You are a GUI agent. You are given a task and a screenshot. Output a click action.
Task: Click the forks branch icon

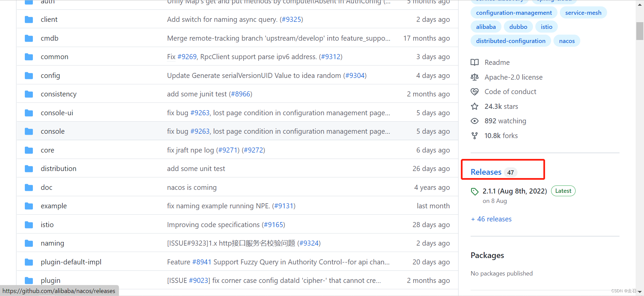tap(475, 136)
